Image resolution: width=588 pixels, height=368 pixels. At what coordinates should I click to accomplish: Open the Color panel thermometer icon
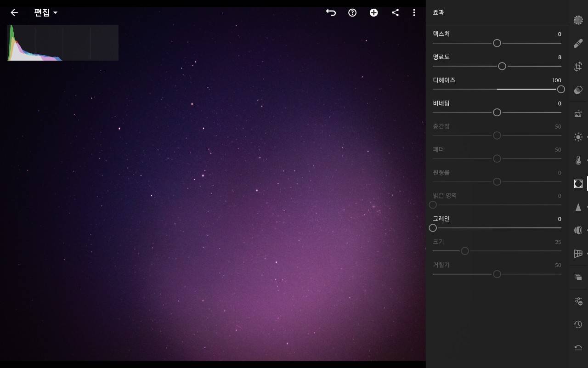click(x=578, y=160)
